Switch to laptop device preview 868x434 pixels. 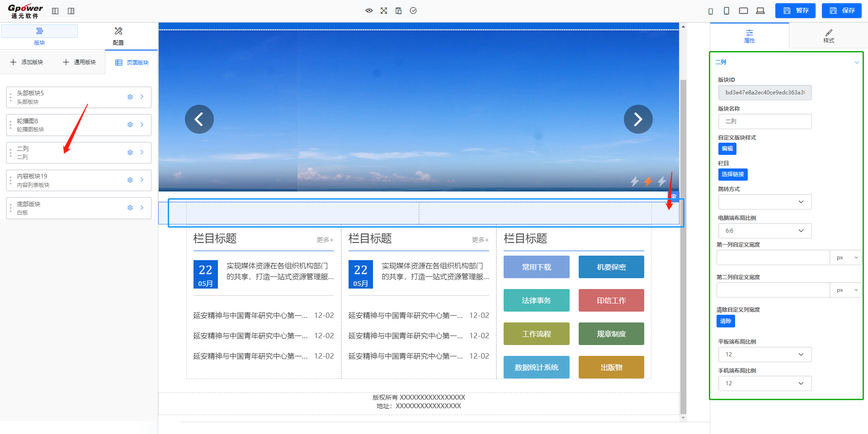click(760, 11)
